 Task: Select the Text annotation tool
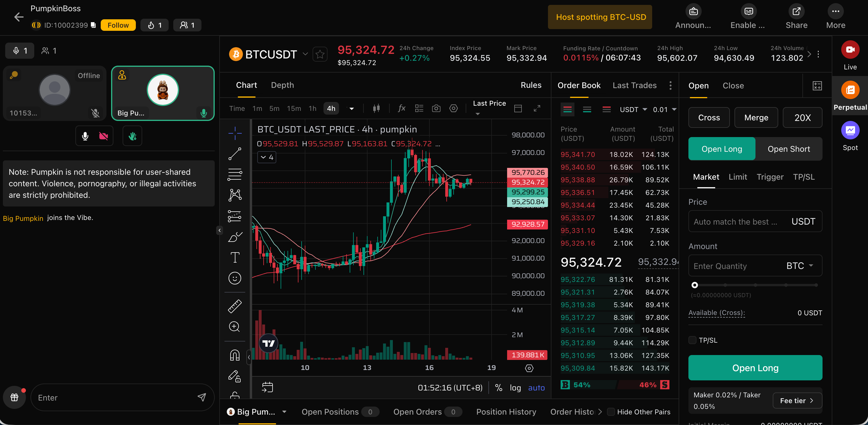[235, 257]
